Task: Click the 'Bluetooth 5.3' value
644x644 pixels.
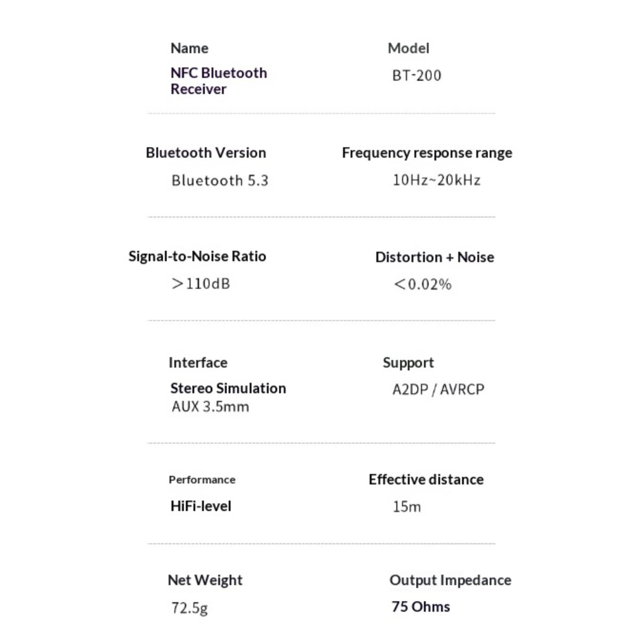Action: coord(220,180)
